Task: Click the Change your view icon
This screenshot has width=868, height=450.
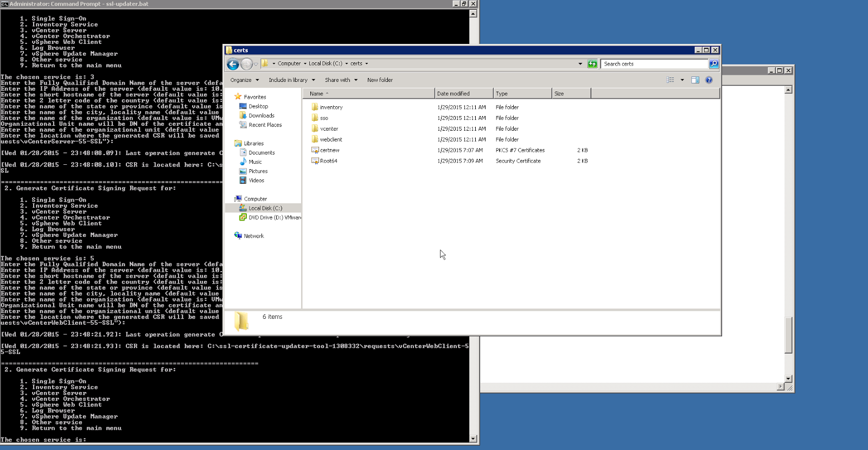Action: point(671,80)
